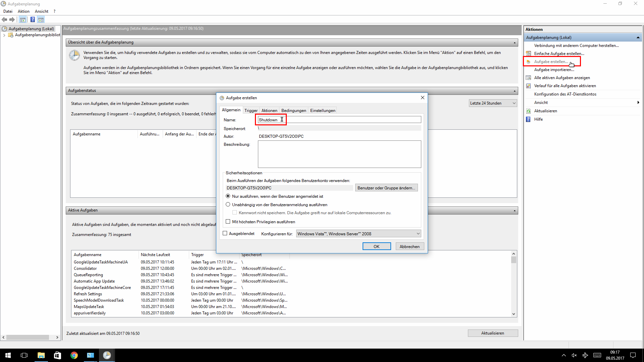The width and height of the screenshot is (644, 362).
Task: Open the Letzte 24 Stunden dropdown
Action: [x=493, y=103]
